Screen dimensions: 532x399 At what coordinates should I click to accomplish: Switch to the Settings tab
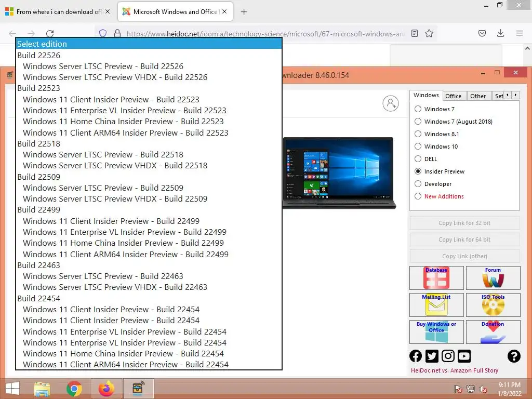tap(498, 96)
